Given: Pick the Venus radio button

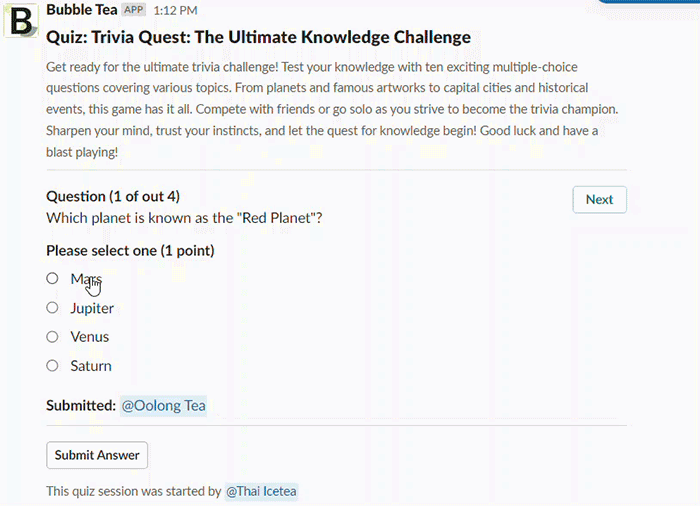Looking at the screenshot, I should pyautogui.click(x=52, y=337).
